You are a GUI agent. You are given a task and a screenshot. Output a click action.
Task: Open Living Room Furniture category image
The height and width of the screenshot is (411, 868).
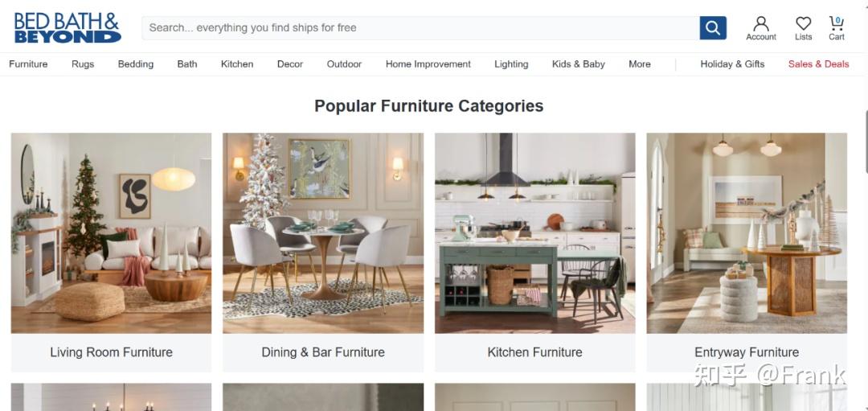(111, 233)
